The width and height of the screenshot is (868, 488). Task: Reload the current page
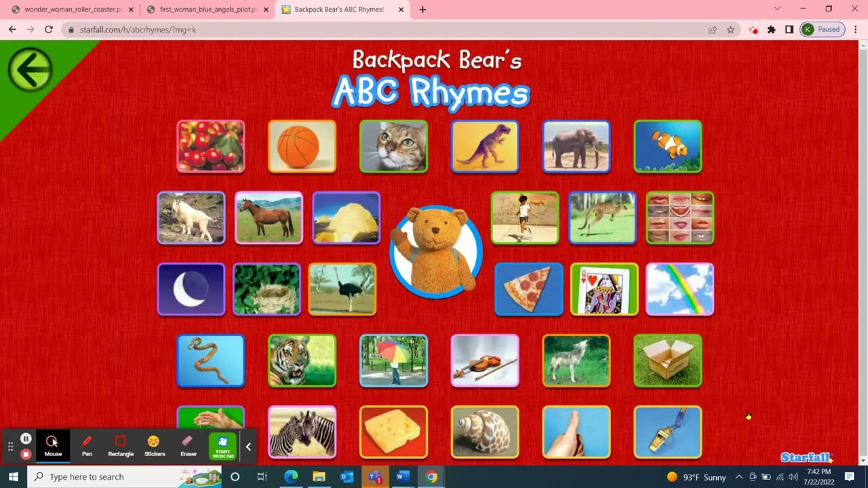tap(49, 30)
